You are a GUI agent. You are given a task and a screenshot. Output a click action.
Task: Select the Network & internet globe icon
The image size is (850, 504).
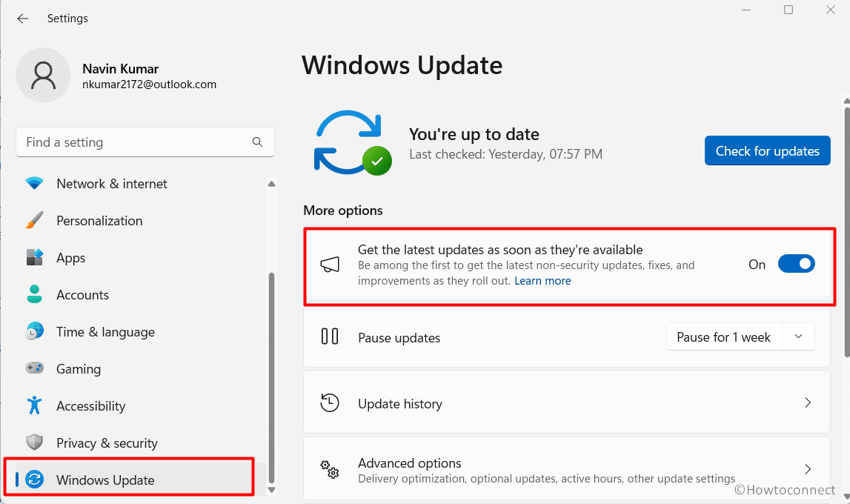click(x=34, y=183)
